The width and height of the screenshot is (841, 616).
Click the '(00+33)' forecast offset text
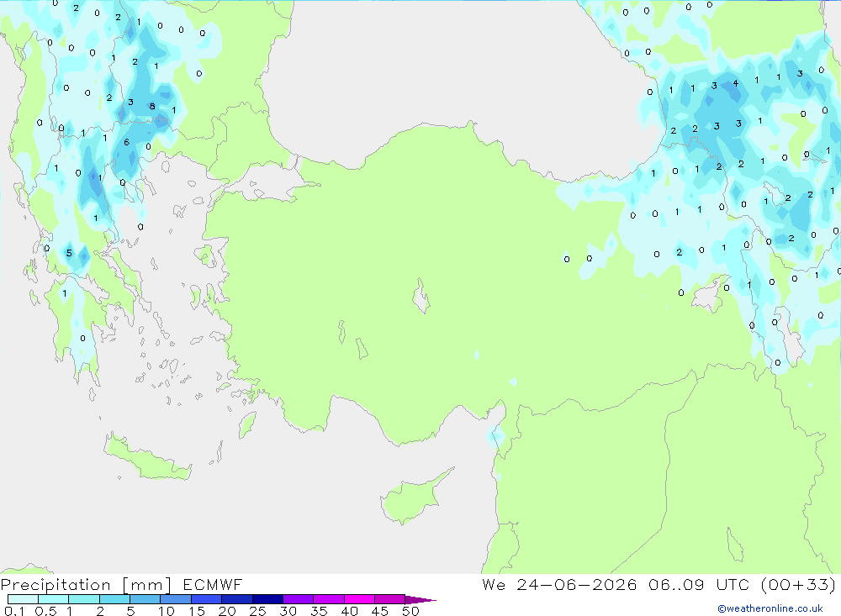tap(798, 584)
